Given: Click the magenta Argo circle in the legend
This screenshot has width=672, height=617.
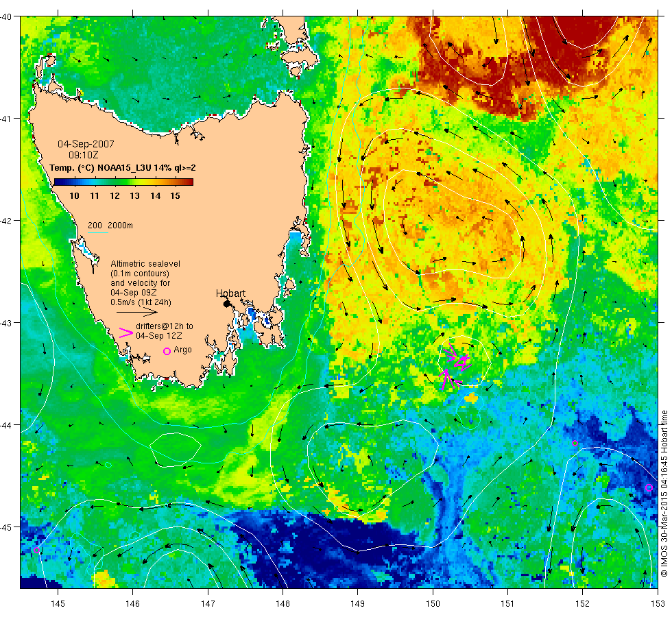Looking at the screenshot, I should click(x=167, y=351).
